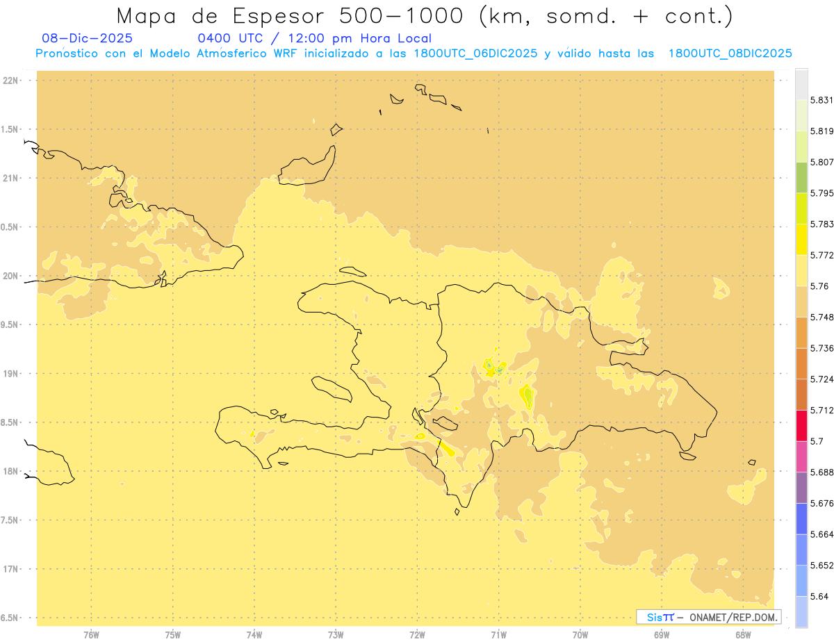
Task: Select the initialization time '1800UTC_06DIC2025'
Action: 474,53
